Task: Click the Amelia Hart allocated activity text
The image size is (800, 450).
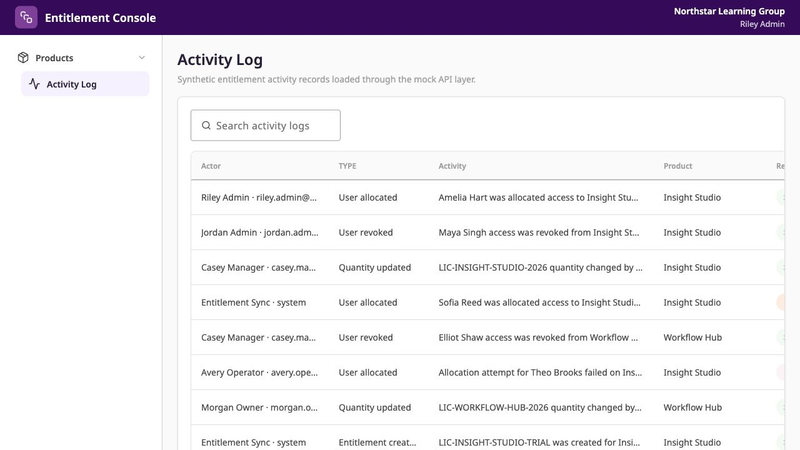Action: (538, 197)
